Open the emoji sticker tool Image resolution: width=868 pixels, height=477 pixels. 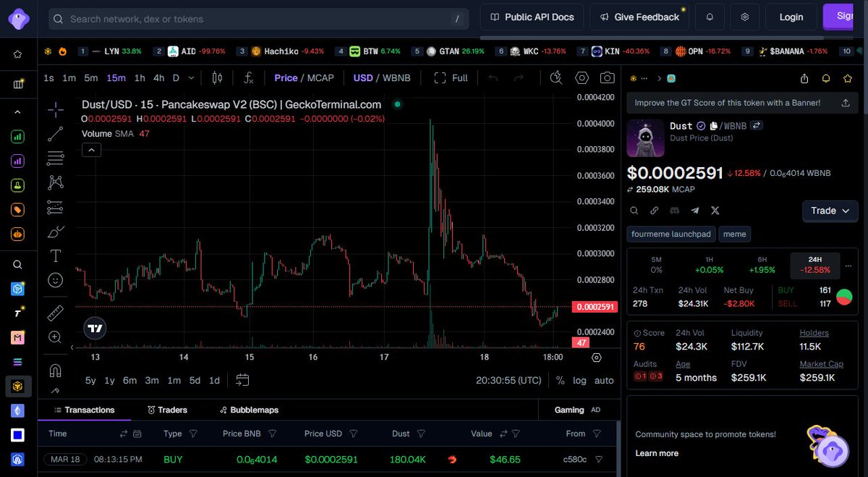tap(56, 279)
